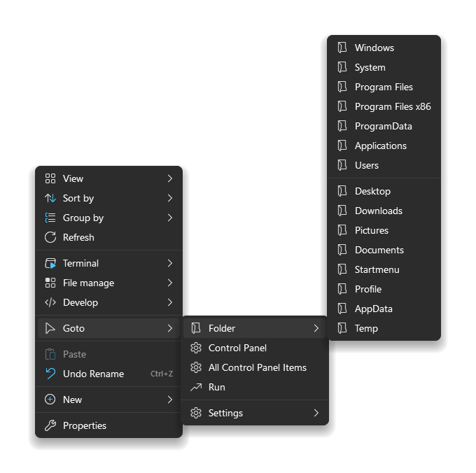Image resolution: width=476 pixels, height=473 pixels.
Task: Choose the Temp folder entry
Action: 384,328
